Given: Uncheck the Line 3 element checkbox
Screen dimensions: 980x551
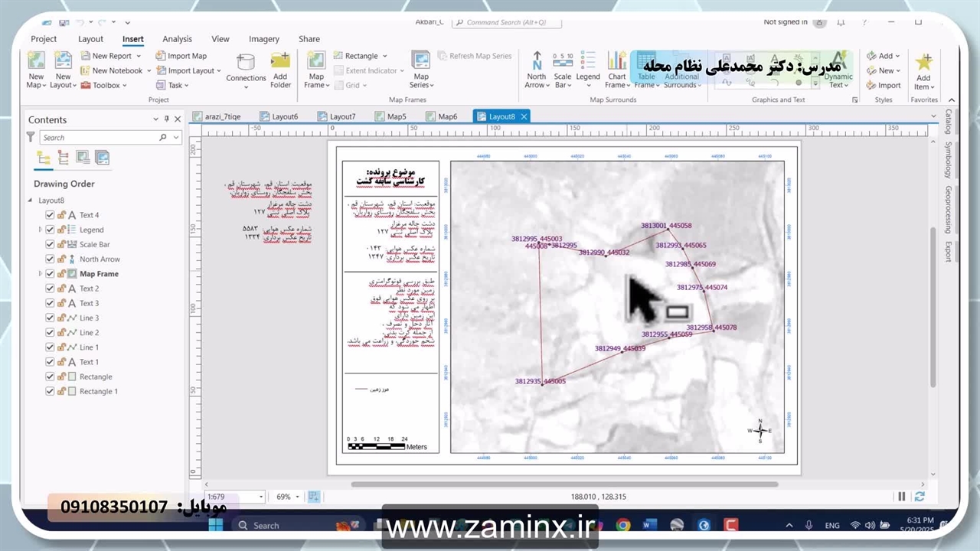Looking at the screenshot, I should point(50,318).
